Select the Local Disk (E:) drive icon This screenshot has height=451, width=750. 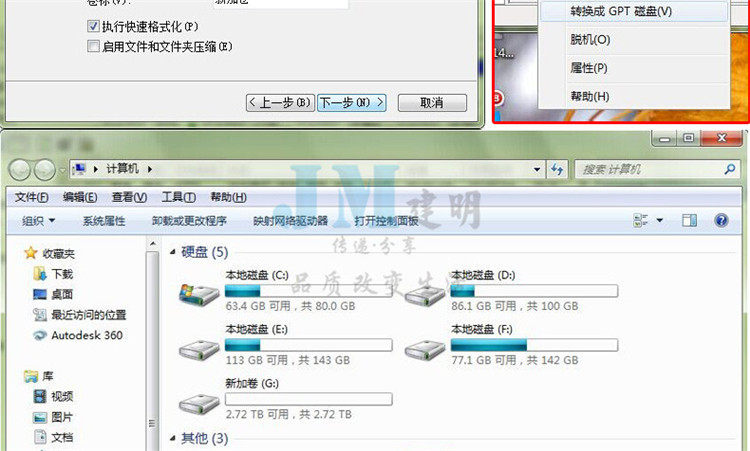pyautogui.click(x=199, y=350)
